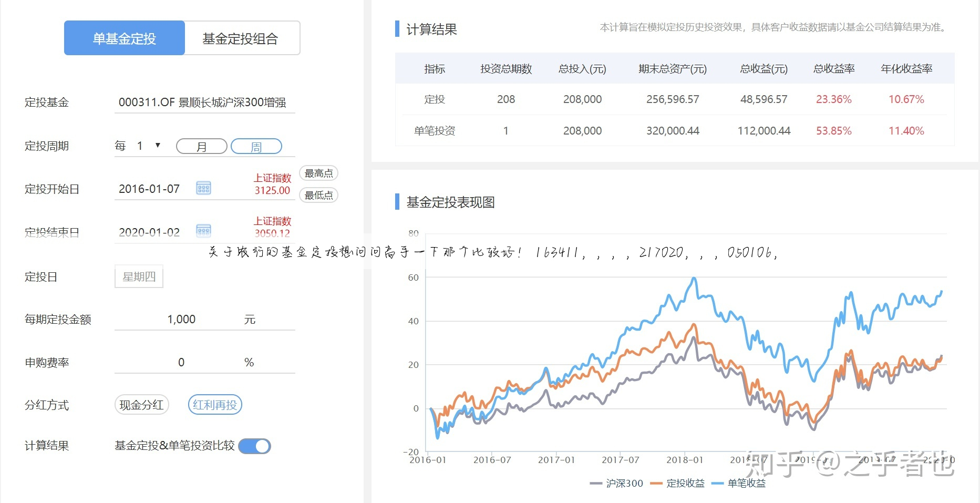This screenshot has height=503, width=980.
Task: Switch to 基金定投组合 tab
Action: (x=242, y=38)
